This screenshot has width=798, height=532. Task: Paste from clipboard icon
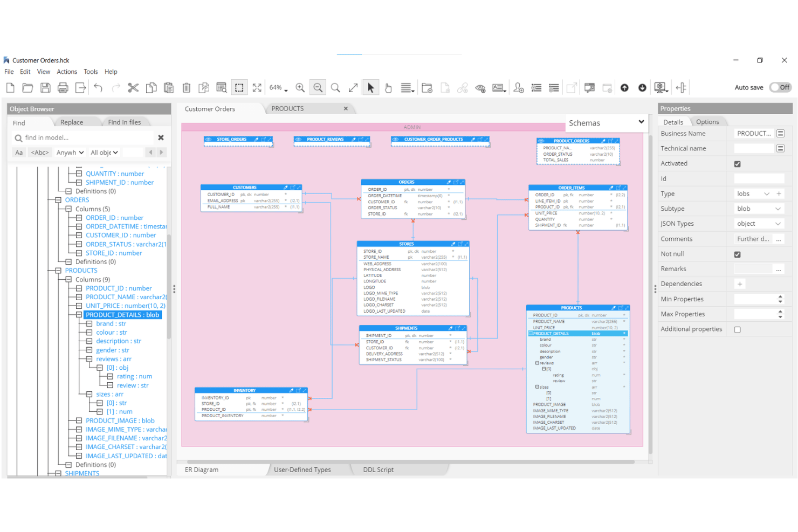[169, 88]
